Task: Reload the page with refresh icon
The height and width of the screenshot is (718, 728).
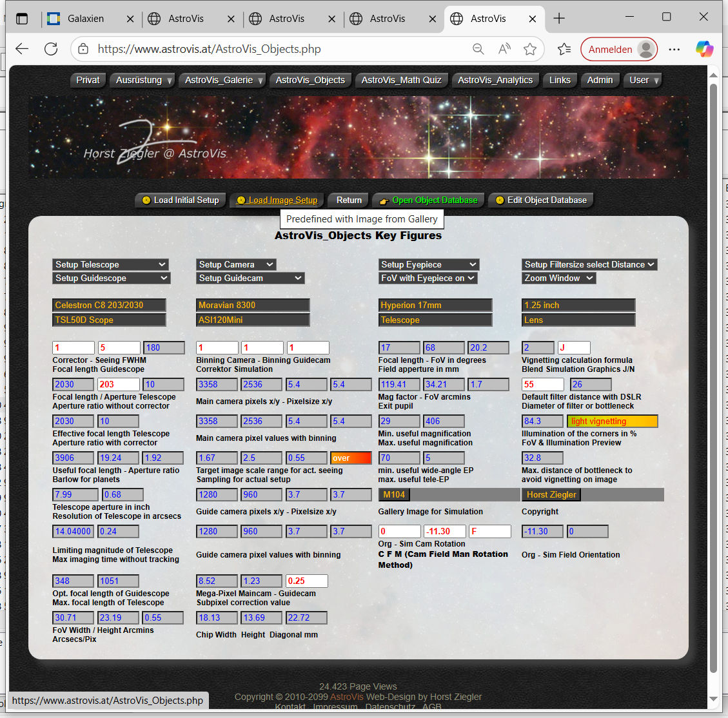Action: [51, 49]
